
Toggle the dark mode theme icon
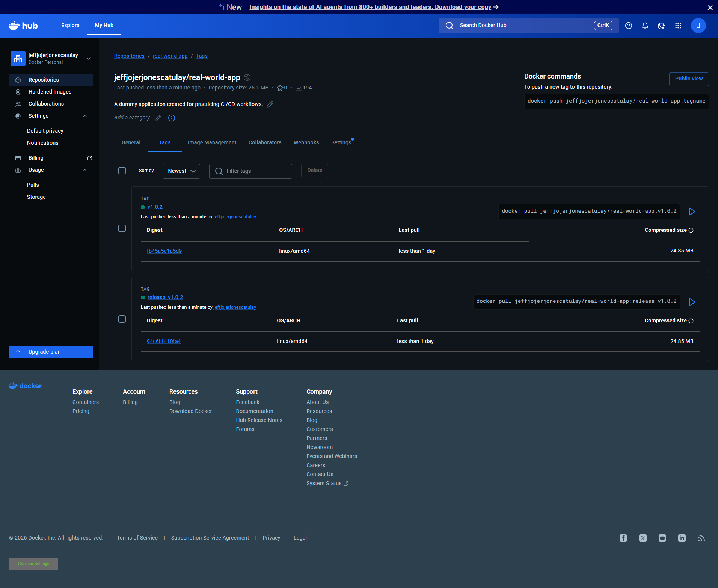click(x=662, y=26)
